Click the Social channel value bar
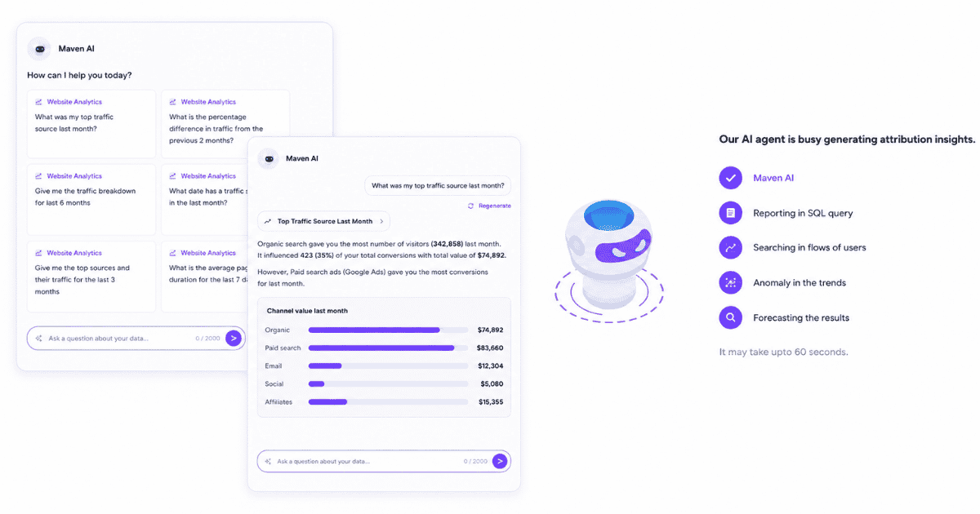This screenshot has height=514, width=980. pos(388,383)
